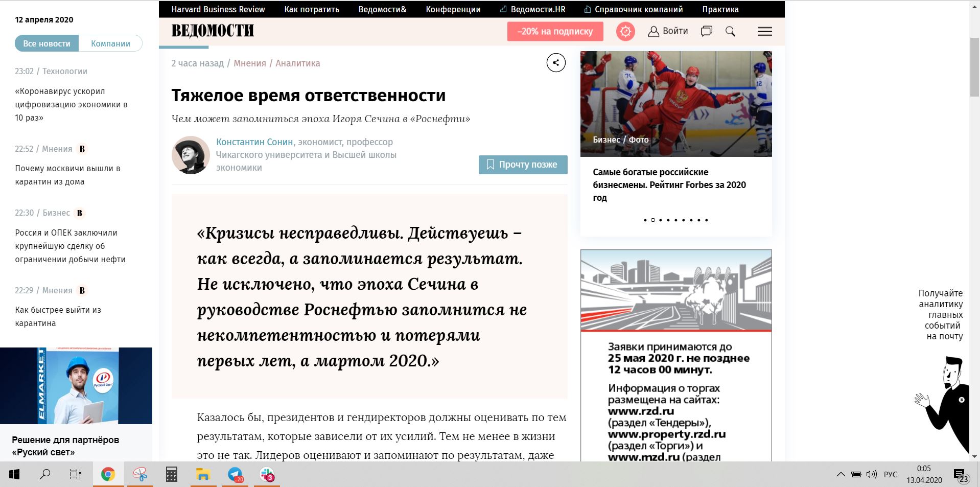Open the Конференции top menu item
Screen dimensions: 980x487
453,9
